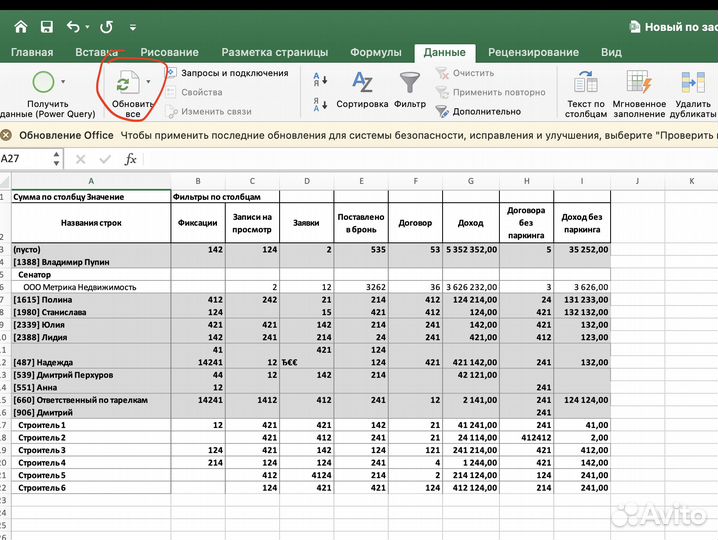Image resolution: width=718 pixels, height=540 pixels.
Task: Save the workbook using the floppy disk icon
Action: (47, 27)
